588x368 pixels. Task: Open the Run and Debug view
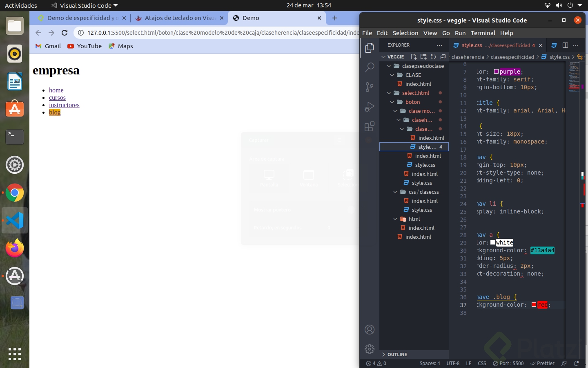(x=370, y=106)
